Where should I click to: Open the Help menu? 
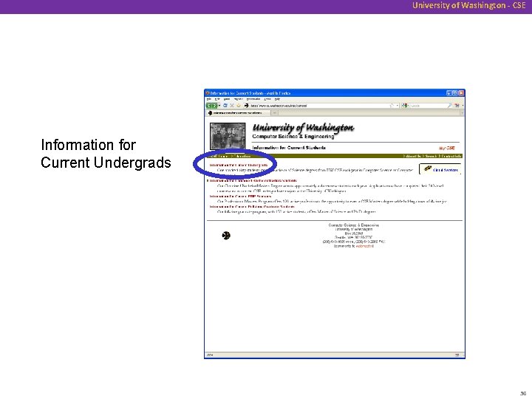tap(277, 99)
